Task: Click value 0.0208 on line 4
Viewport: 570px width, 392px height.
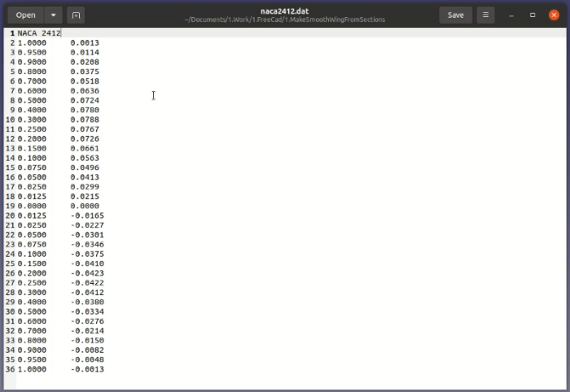Action: click(x=85, y=62)
